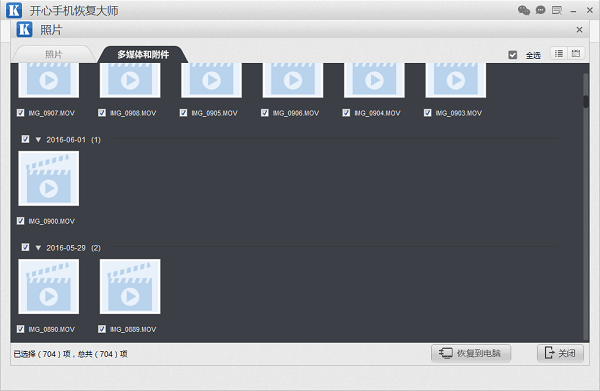This screenshot has width=600, height=391.
Task: Uncheck the IMG_0908.MOV checkbox
Action: coord(102,113)
